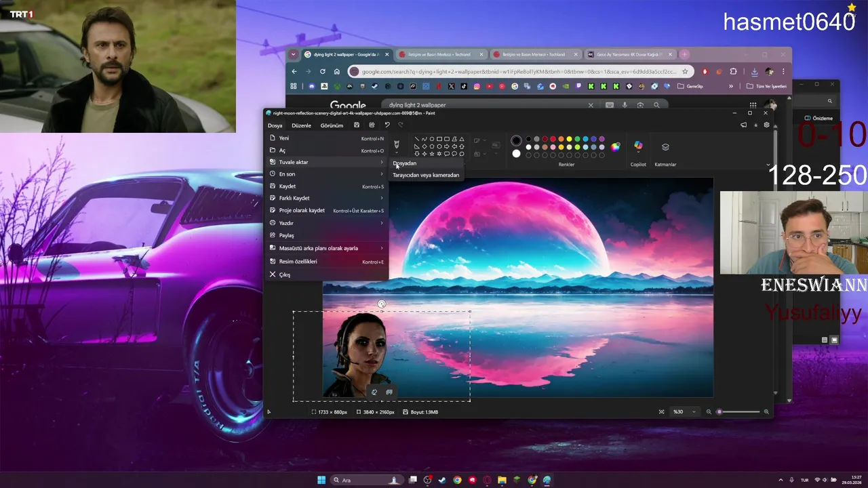
Task: Select secondary Color 2 white circle
Action: coord(516,153)
